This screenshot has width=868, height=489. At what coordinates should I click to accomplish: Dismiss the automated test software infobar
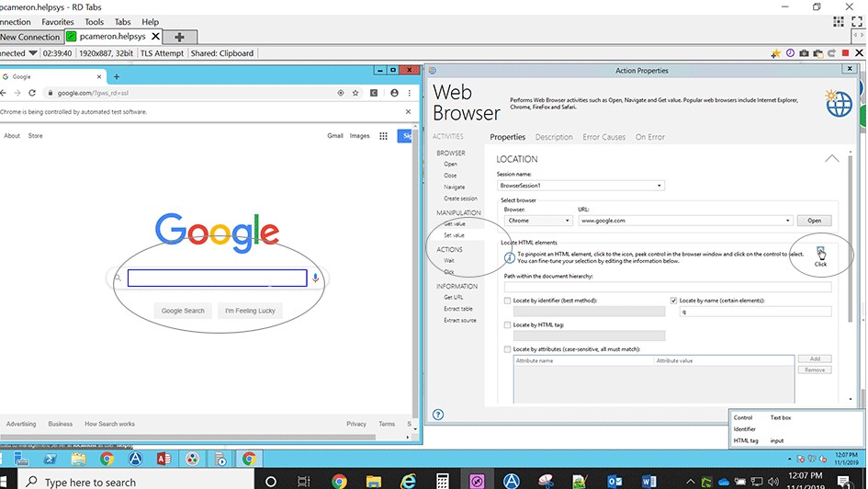point(408,112)
